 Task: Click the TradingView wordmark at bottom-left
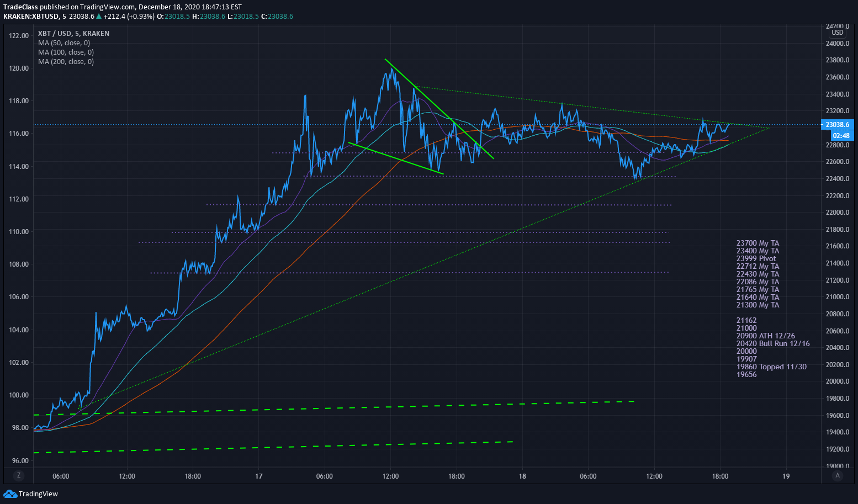[38, 494]
